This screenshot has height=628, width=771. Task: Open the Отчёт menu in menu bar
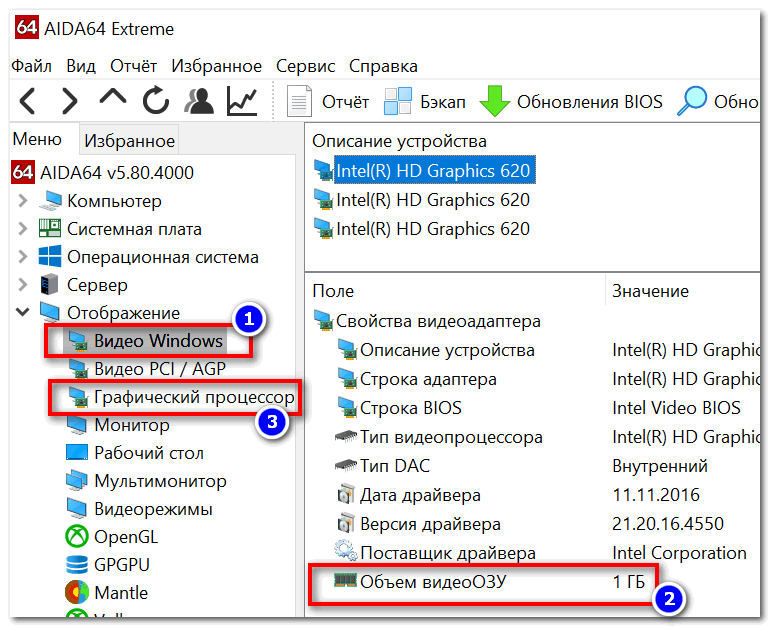pos(133,66)
